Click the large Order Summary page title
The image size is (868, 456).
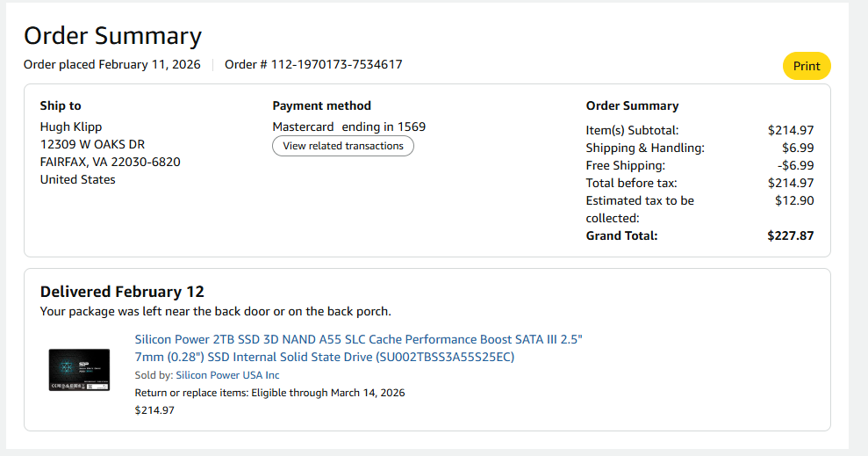(x=112, y=36)
